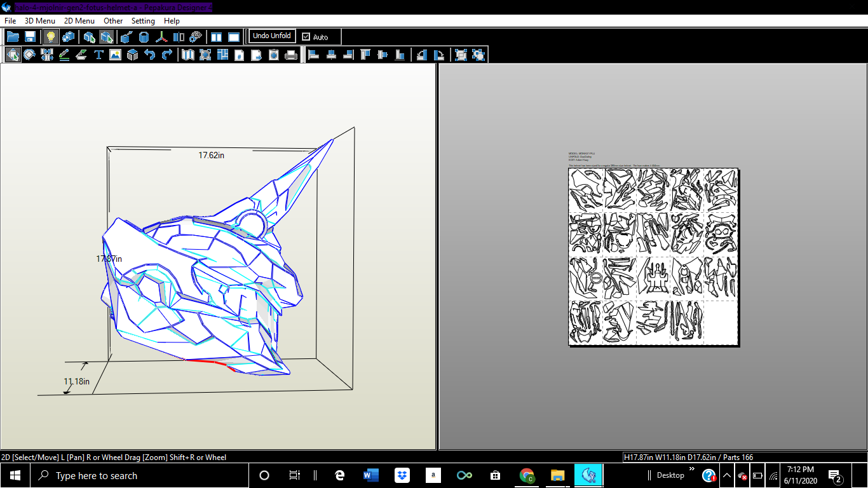Click the page number icon
This screenshot has height=488, width=868.
tap(240, 55)
